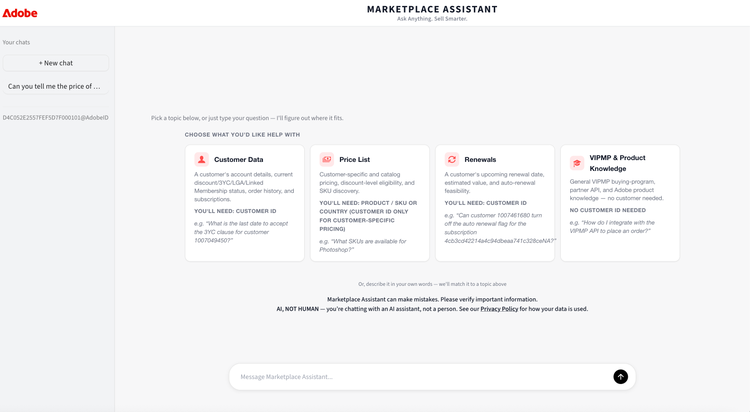
Task: Click 'Marketplace Assistant can make mistakes' disclaimer
Action: click(432, 299)
